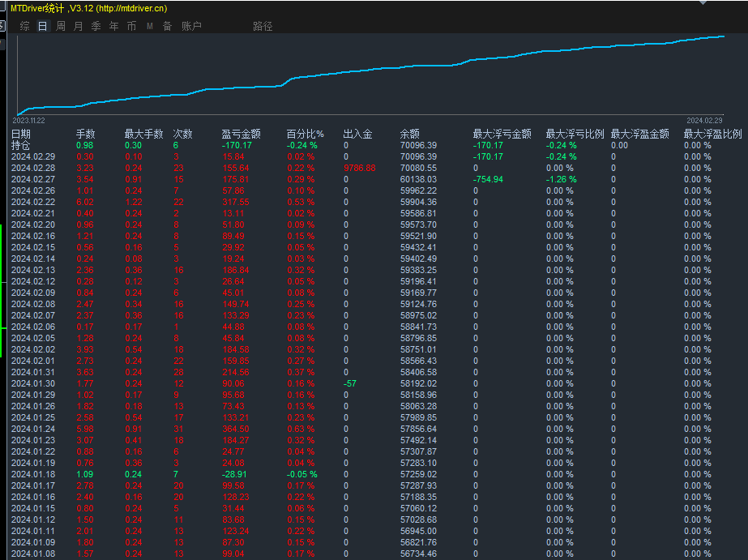Sort by the 日期 column header
This screenshot has width=748, height=560.
point(21,134)
